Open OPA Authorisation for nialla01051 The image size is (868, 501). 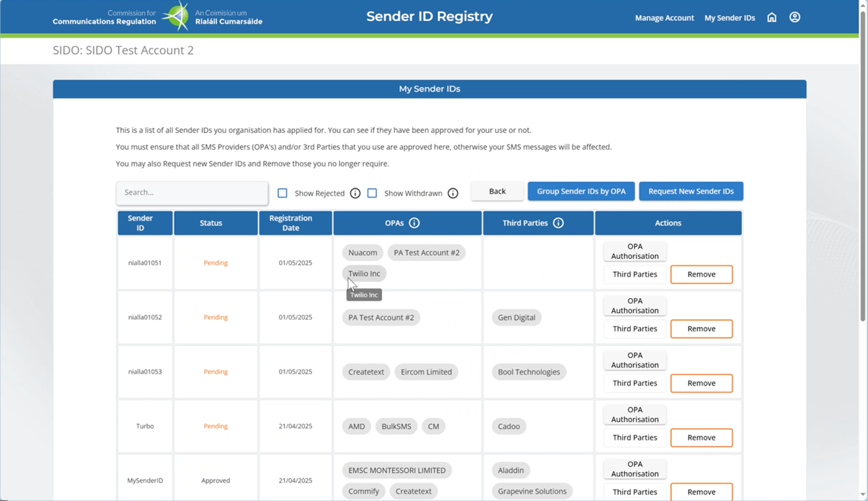tap(635, 251)
